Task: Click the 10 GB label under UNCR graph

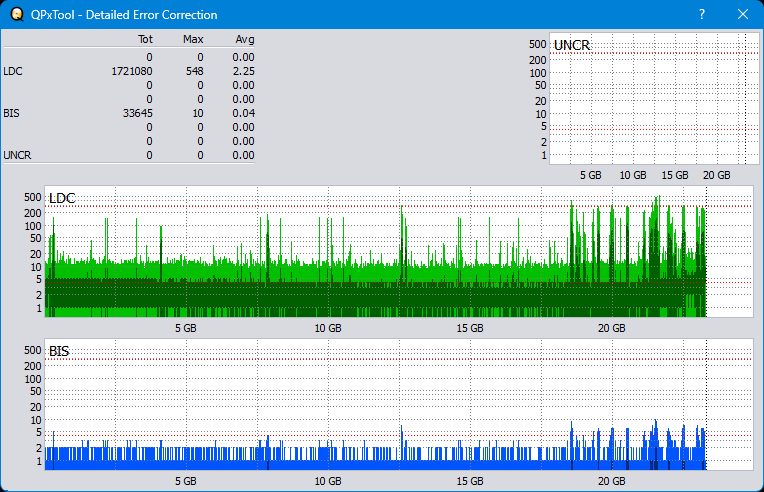Action: coord(632,175)
